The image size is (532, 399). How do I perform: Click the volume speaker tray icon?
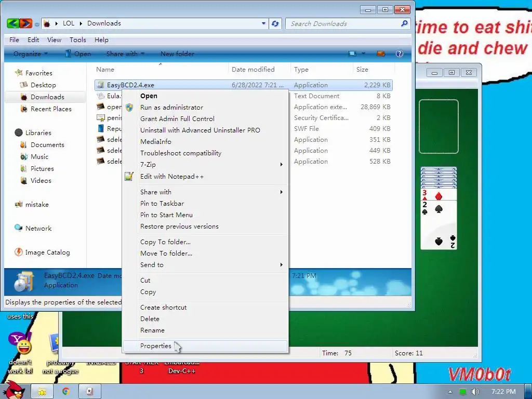(475, 392)
